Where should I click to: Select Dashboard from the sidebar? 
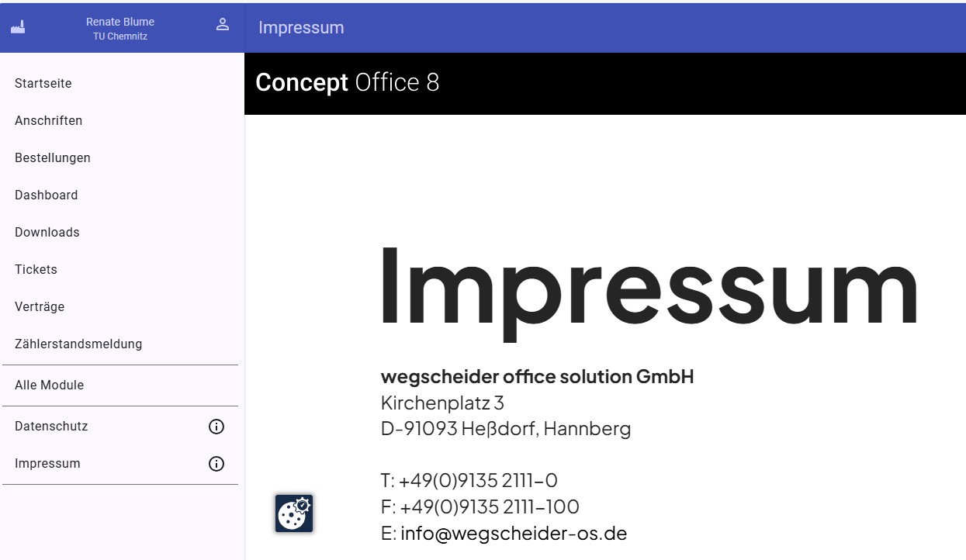click(120, 195)
